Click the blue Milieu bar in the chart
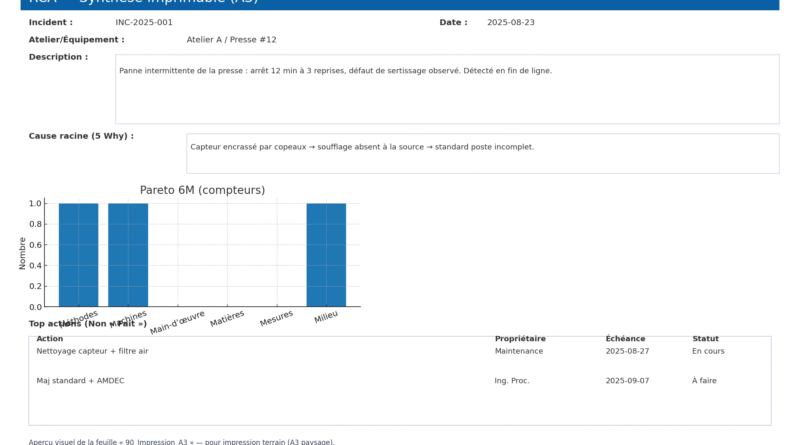 point(326,254)
